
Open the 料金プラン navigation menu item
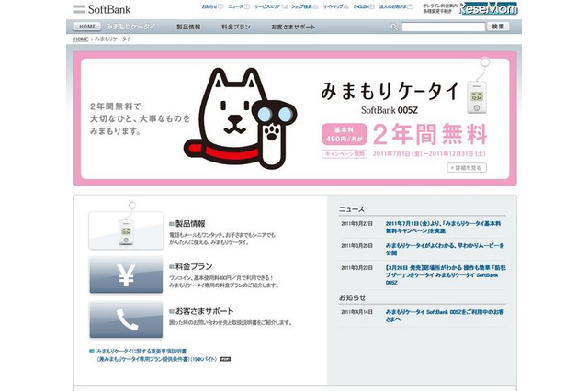[235, 27]
